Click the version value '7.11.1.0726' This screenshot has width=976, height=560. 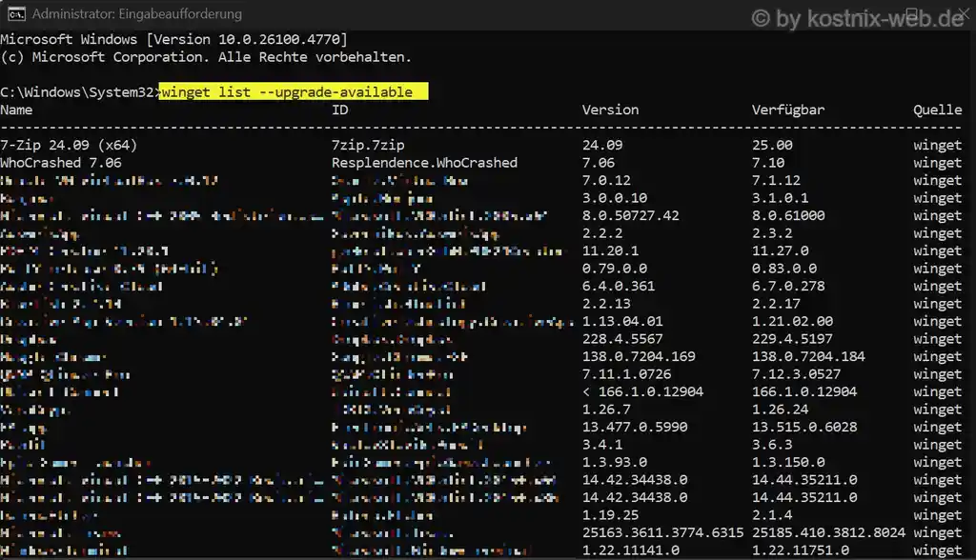coord(627,374)
